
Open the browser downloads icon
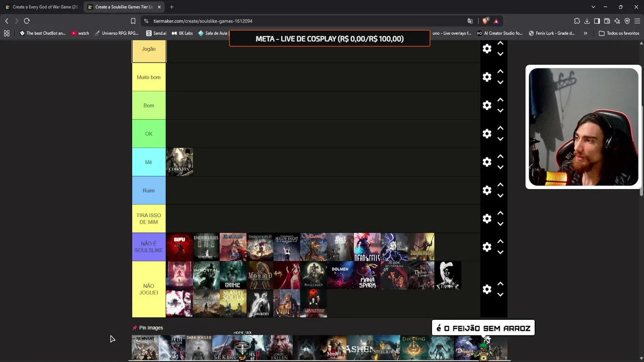point(587,21)
